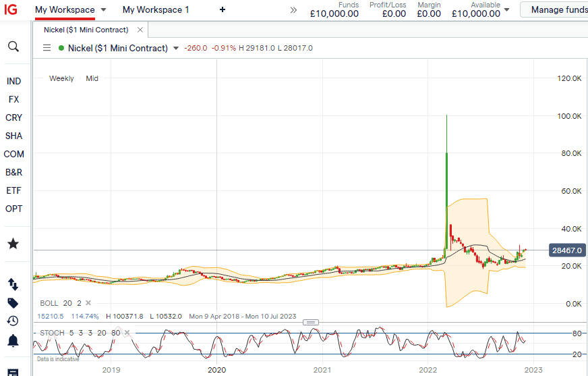Viewport: 588px width, 376px height.
Task: Open the orders tag icon
Action: click(13, 303)
